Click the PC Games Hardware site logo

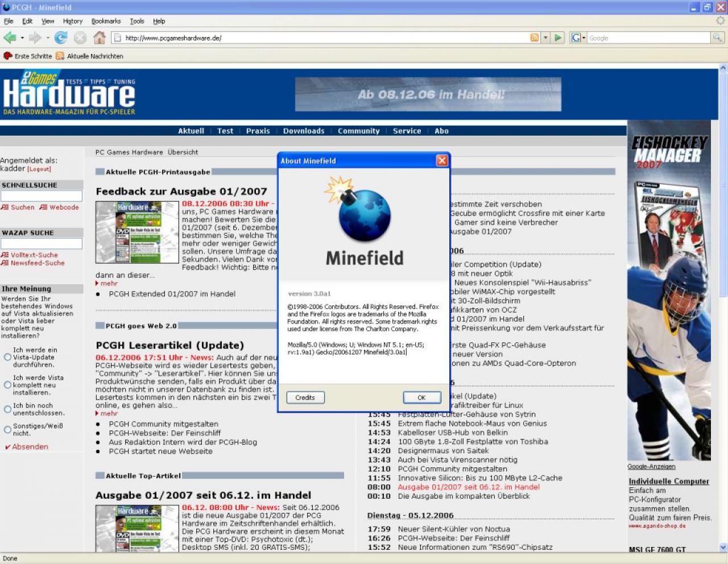coord(69,93)
